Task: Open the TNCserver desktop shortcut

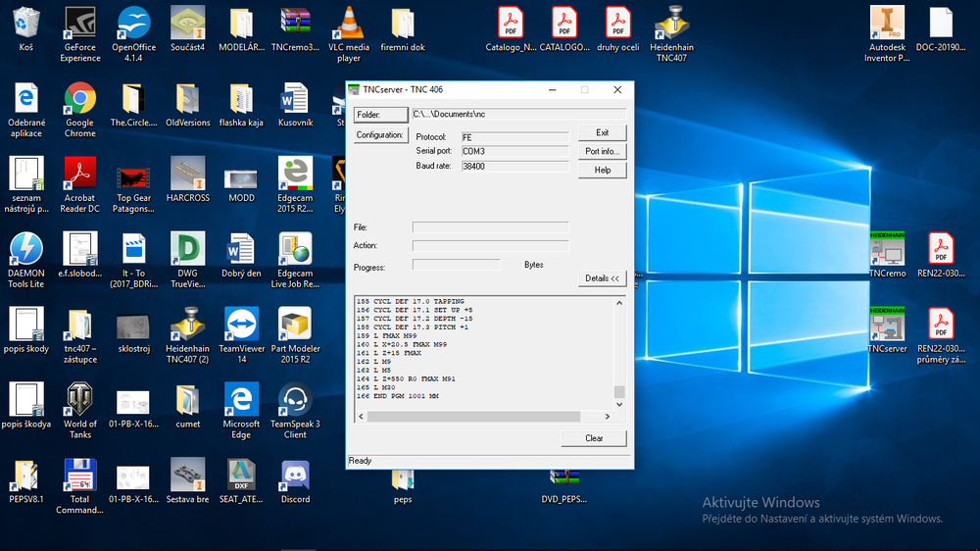Action: click(x=887, y=326)
